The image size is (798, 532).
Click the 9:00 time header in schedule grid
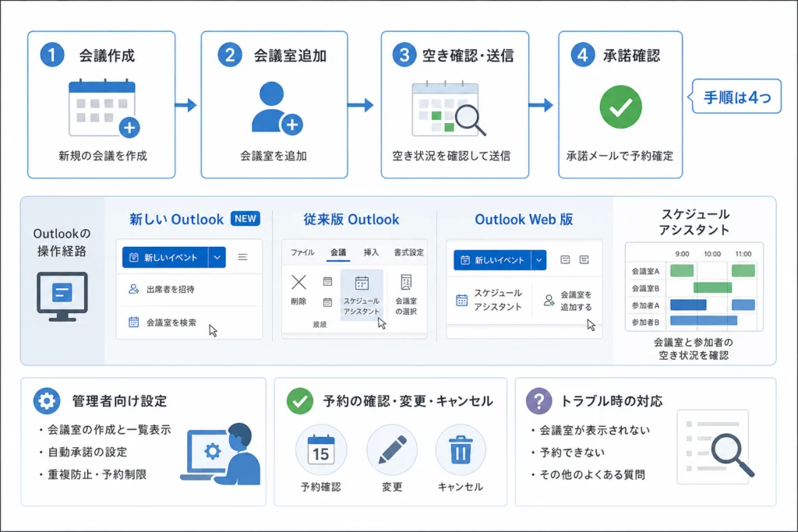coord(682,254)
